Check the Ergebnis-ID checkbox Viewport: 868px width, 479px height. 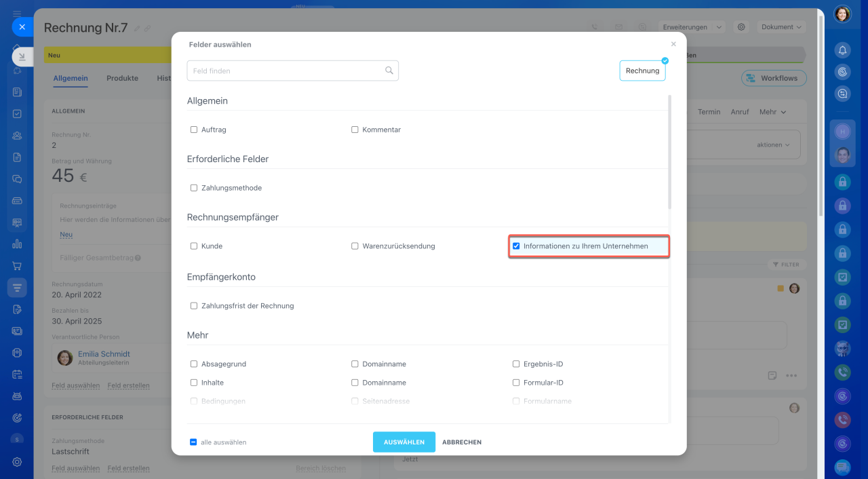(x=516, y=364)
